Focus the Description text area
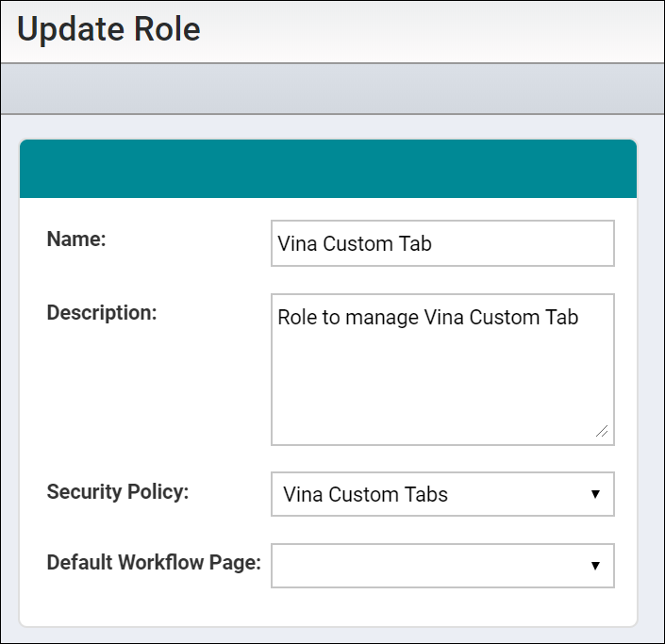The image size is (665, 644). (x=442, y=370)
